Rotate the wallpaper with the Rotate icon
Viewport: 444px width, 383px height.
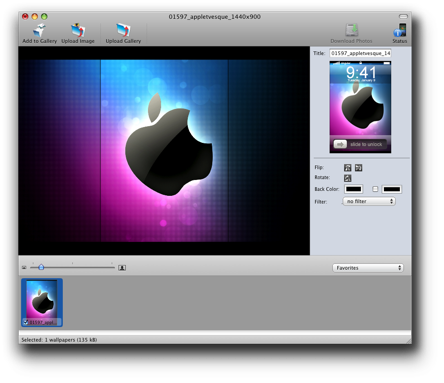pos(348,178)
